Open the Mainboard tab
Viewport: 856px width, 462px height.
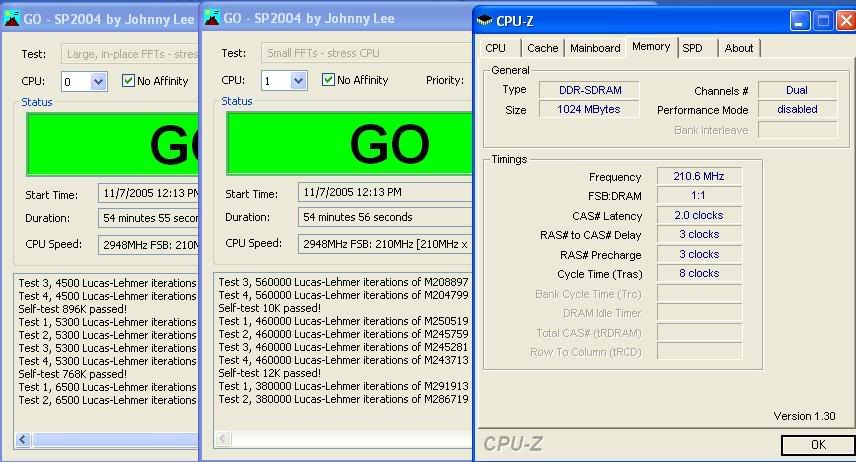(595, 48)
